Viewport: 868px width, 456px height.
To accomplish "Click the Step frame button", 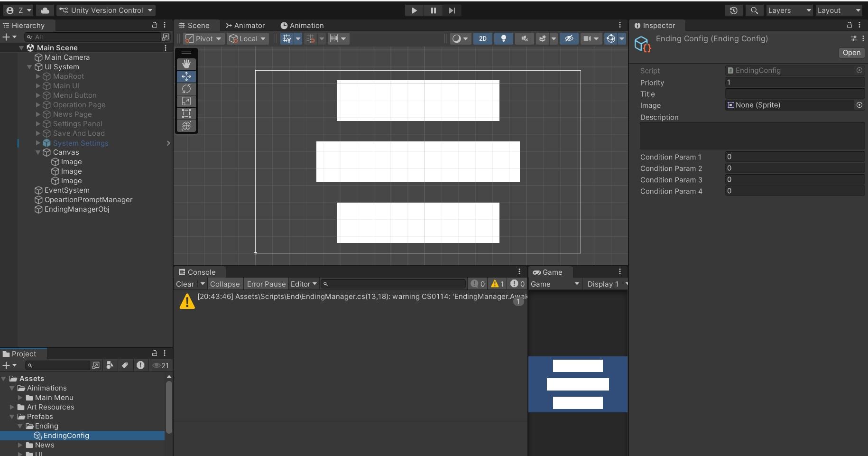I will (x=452, y=10).
